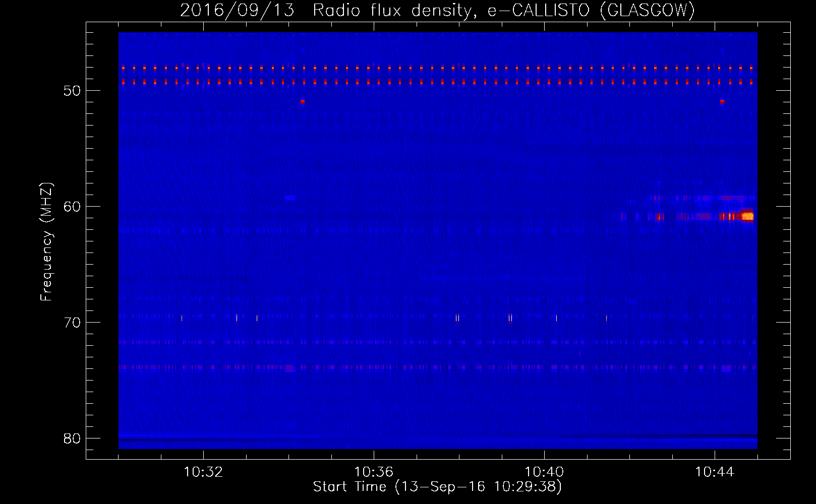
Task: Click the plot title "2016/09/13 Radio flux density, e-CALLISTO (GLASGOW)"
Action: point(437,10)
